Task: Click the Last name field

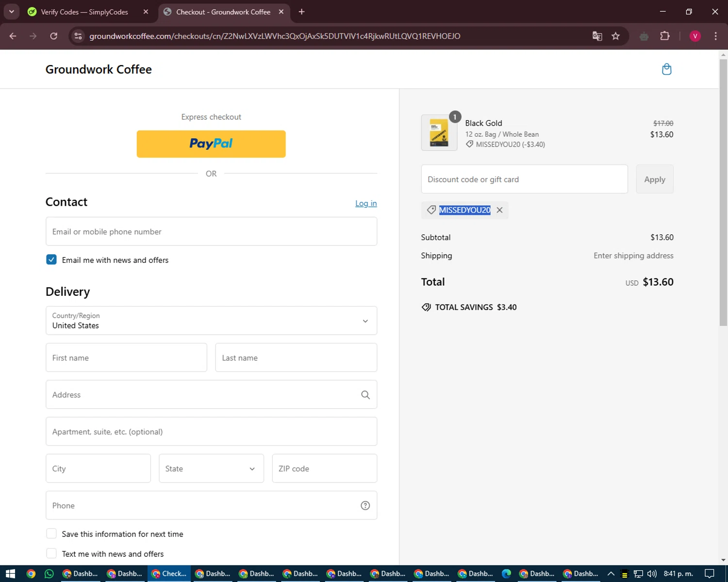Action: click(296, 357)
